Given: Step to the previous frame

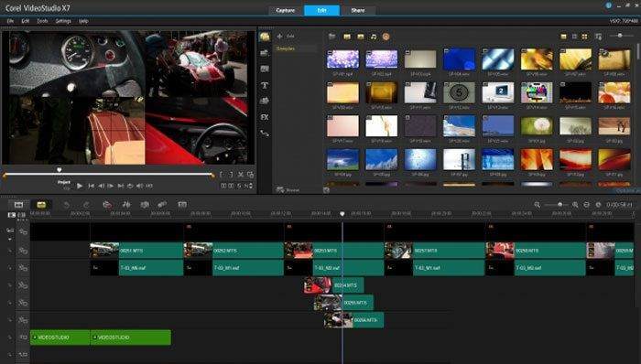Looking at the screenshot, I should pyautogui.click(x=101, y=186).
